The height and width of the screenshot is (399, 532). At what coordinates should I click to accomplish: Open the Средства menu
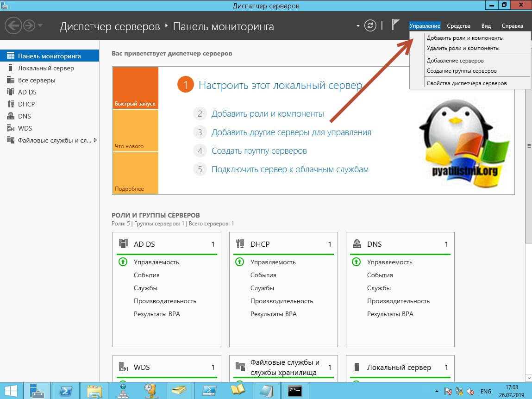click(458, 26)
